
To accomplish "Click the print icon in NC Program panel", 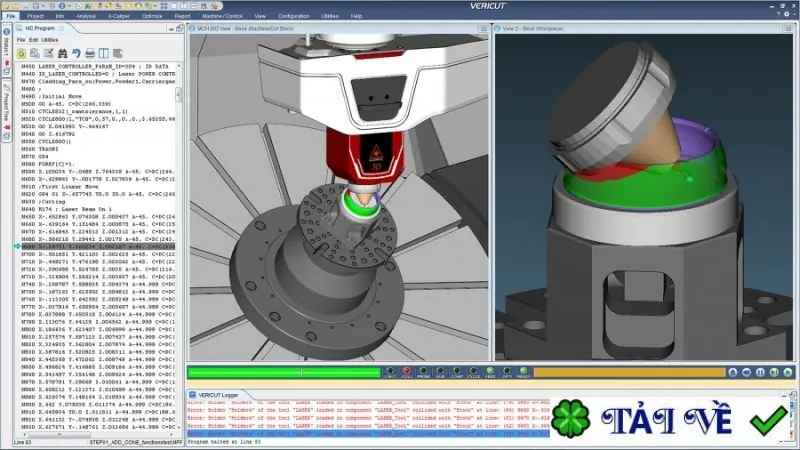I will tap(90, 54).
